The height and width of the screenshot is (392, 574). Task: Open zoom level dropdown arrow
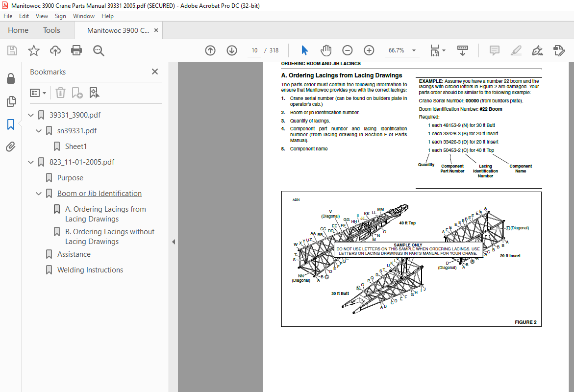(x=414, y=50)
